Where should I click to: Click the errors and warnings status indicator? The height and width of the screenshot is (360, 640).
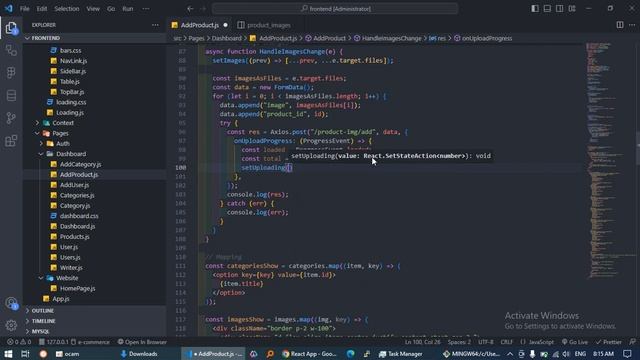19,342
